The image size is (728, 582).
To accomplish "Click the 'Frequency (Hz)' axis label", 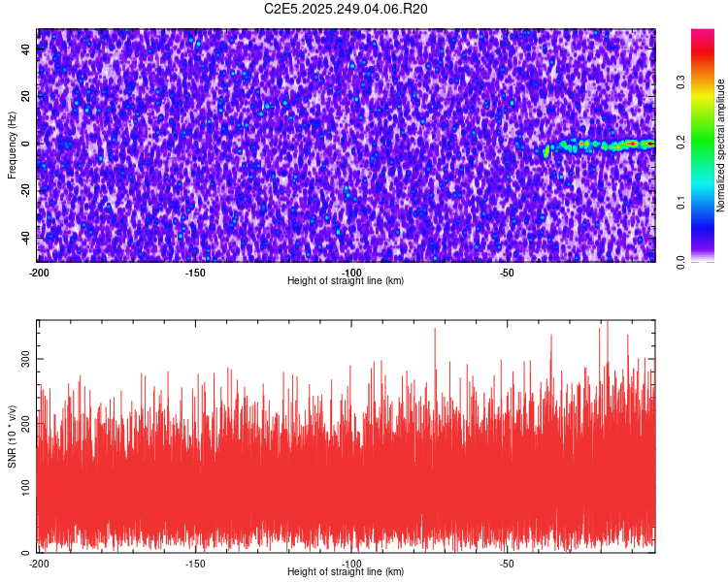I will [x=12, y=145].
